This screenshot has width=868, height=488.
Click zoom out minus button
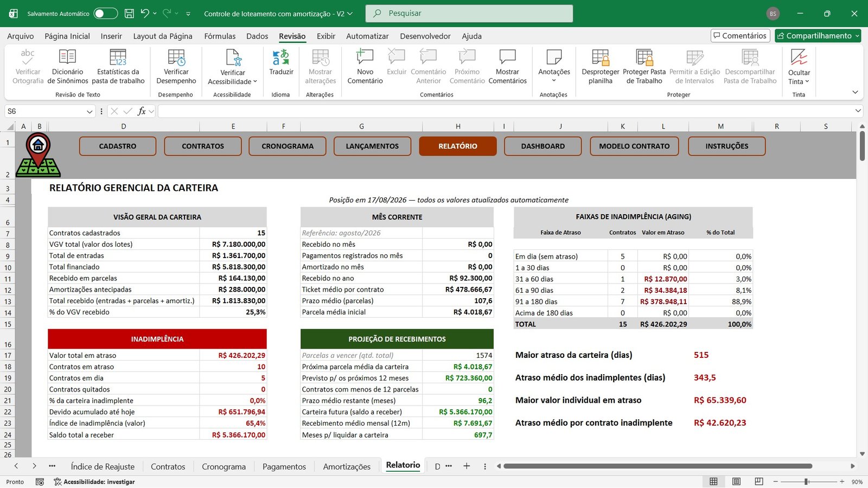[776, 481]
